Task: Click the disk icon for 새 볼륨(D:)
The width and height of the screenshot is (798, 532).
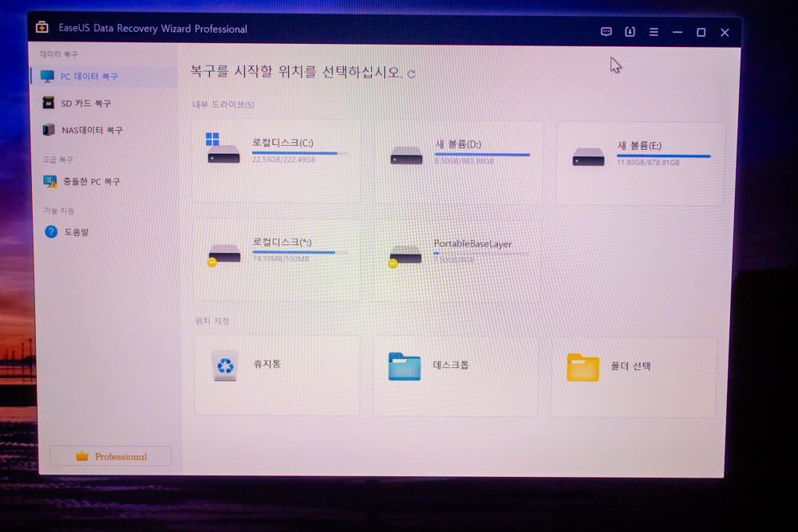Action: (406, 156)
